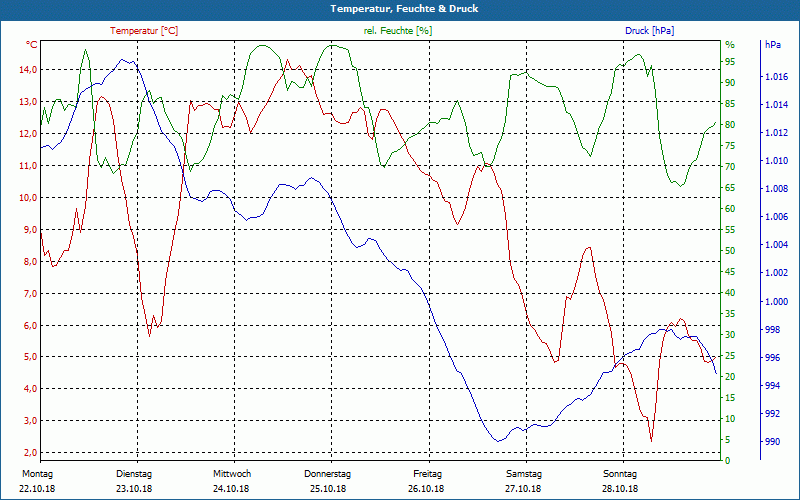Click the '6,0' temperature axis value
Viewport: 800px width, 500px height.
[x=30, y=325]
